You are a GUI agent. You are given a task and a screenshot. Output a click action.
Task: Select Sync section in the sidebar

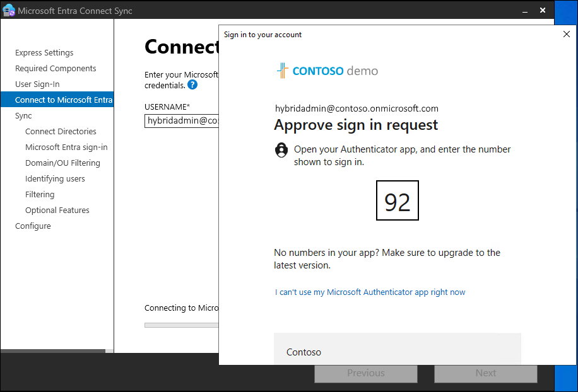point(23,115)
